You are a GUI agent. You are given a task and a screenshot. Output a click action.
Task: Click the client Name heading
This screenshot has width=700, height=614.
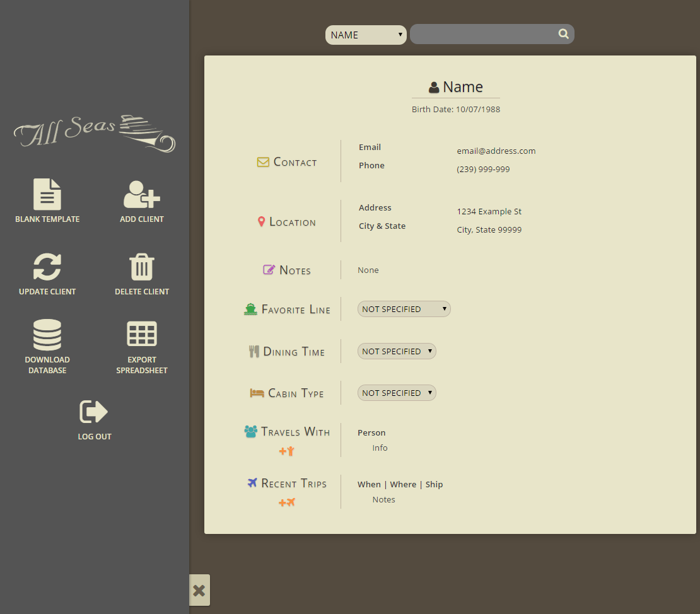point(462,88)
